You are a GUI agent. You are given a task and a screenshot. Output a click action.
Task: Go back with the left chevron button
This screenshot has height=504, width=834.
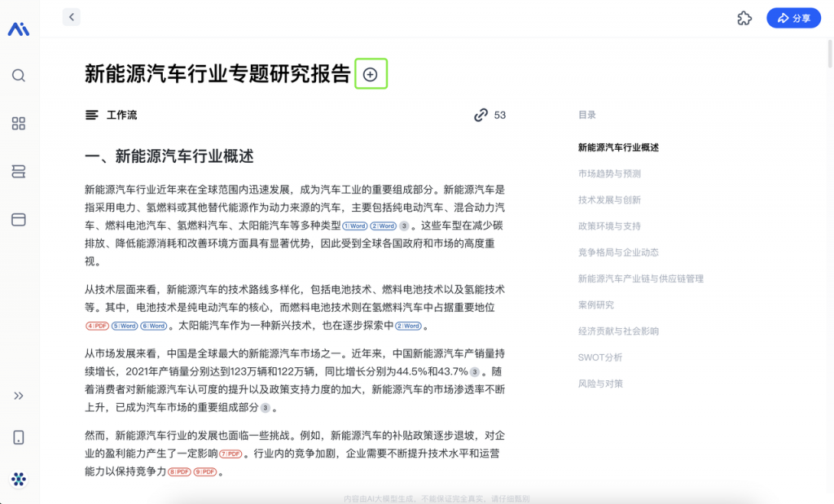coord(72,17)
